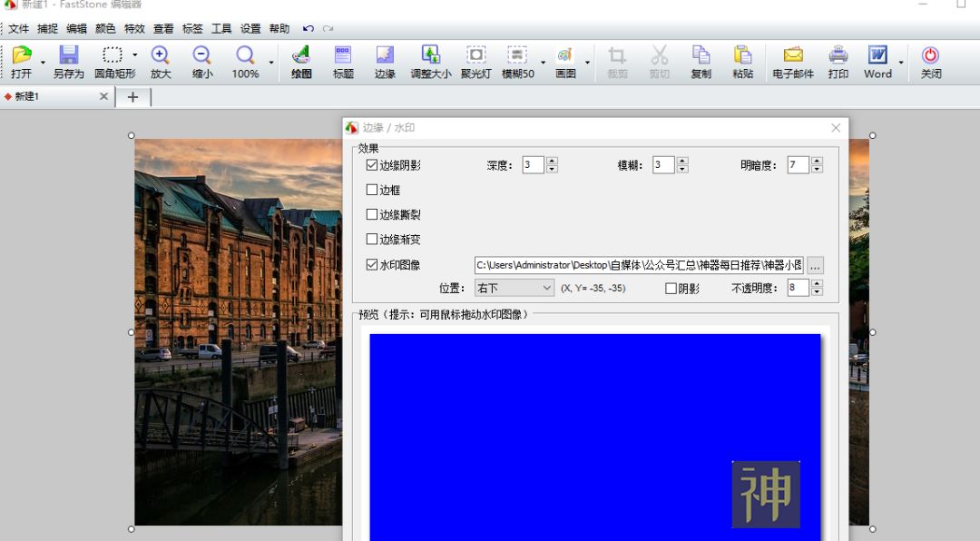Open the 绘图 draw tool
This screenshot has height=541, width=980.
coord(301,62)
